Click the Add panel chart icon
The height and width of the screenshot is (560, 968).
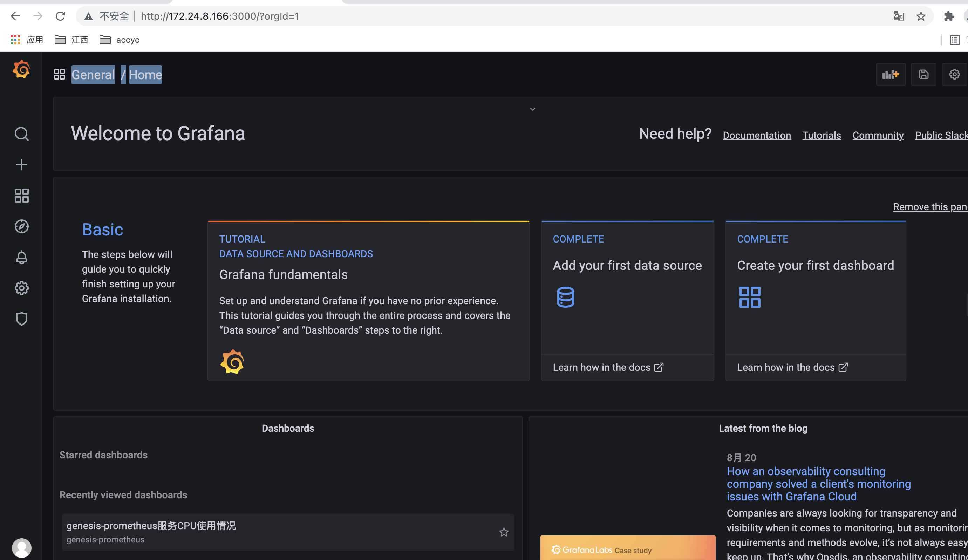pyautogui.click(x=891, y=75)
